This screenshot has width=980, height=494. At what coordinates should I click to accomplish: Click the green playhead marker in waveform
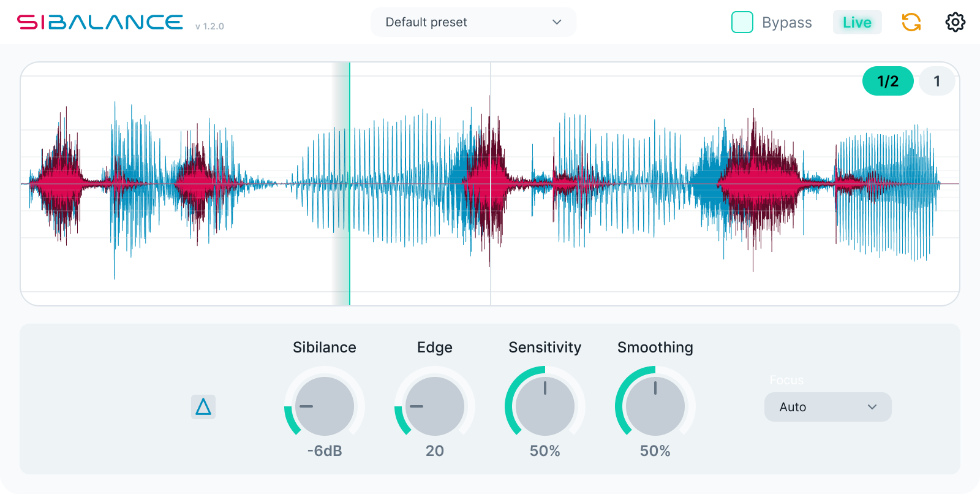click(350, 184)
